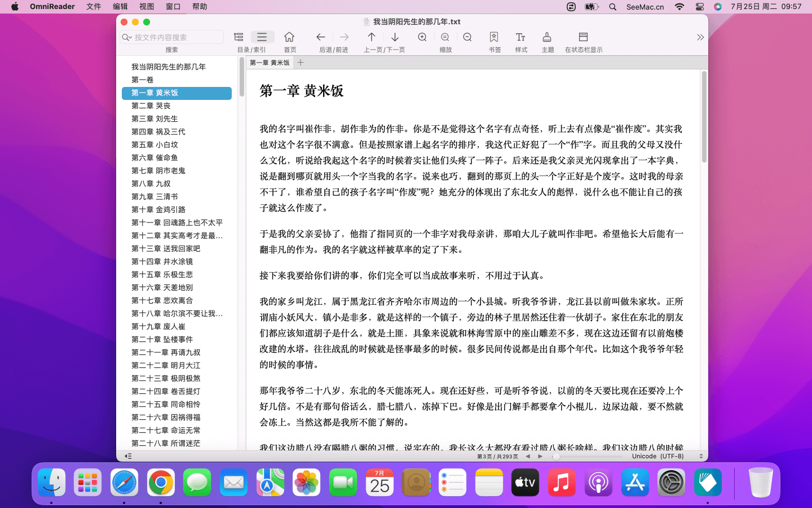This screenshot has width=812, height=508.
Task: Add a new tab with plus button
Action: point(301,63)
